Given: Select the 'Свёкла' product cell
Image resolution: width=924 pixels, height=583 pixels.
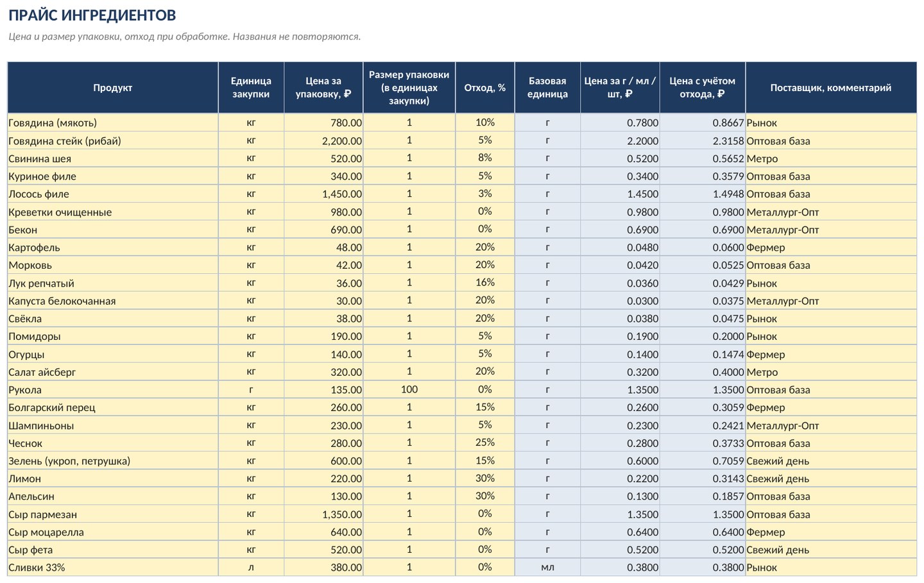Looking at the screenshot, I should click(113, 319).
